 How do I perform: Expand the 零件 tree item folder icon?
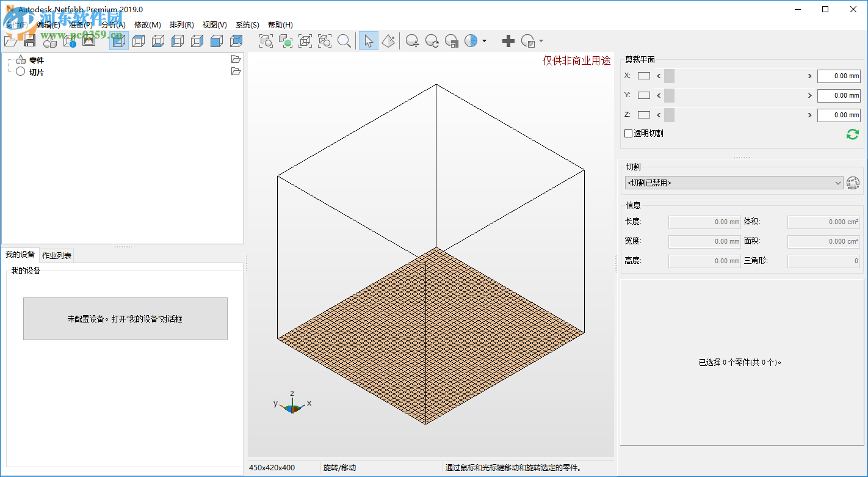click(236, 59)
